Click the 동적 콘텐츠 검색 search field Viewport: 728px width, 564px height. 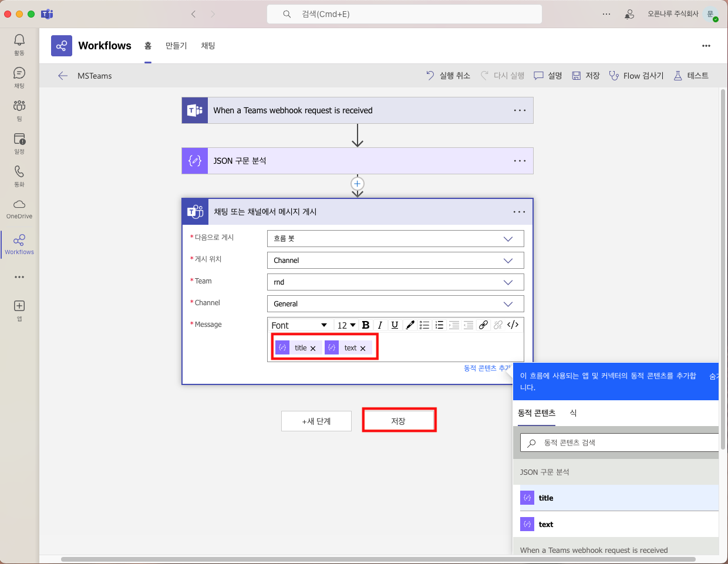622,443
